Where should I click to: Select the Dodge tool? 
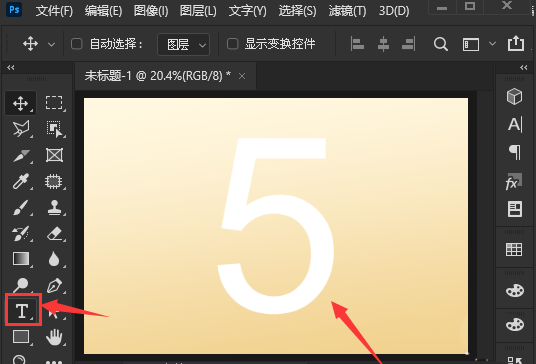pos(21,285)
